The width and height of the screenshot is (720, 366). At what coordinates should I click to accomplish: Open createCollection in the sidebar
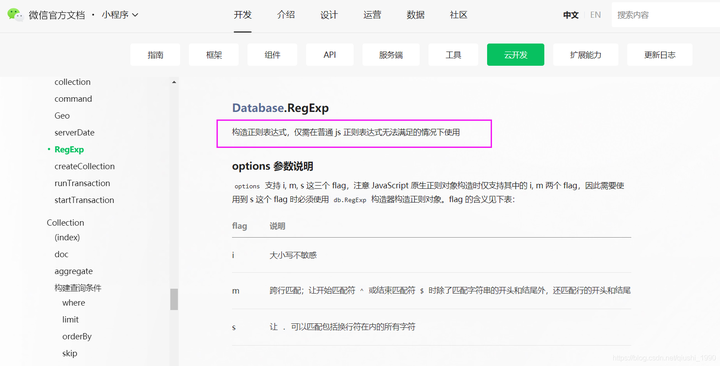pyautogui.click(x=84, y=166)
